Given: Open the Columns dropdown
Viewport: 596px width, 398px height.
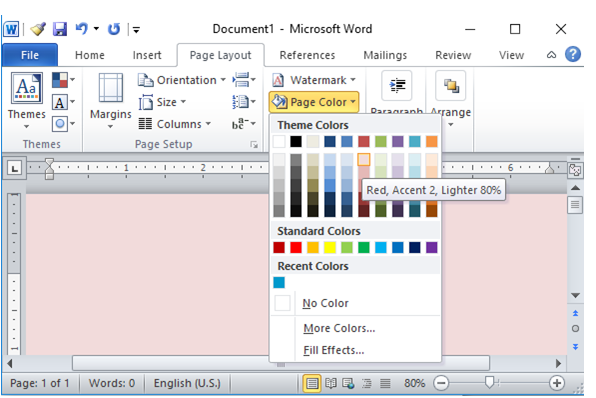Looking at the screenshot, I should 174,124.
